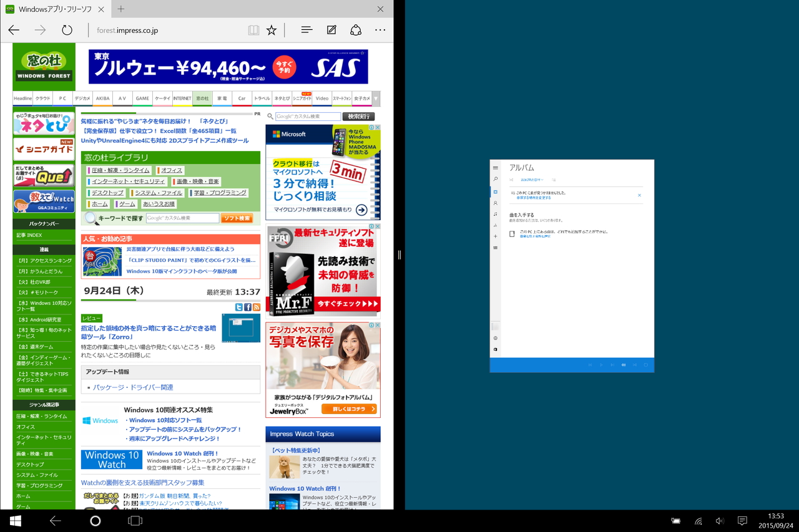Image resolution: width=799 pixels, height=532 pixels.
Task: Switch to the GAME tab on 窓の杜
Action: pos(142,98)
